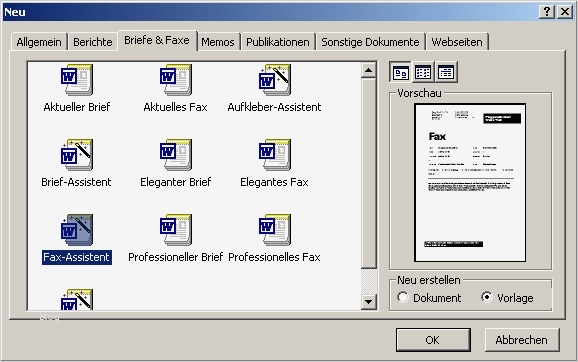
Task: Click the Aktuelles Fax label
Action: pos(175,107)
